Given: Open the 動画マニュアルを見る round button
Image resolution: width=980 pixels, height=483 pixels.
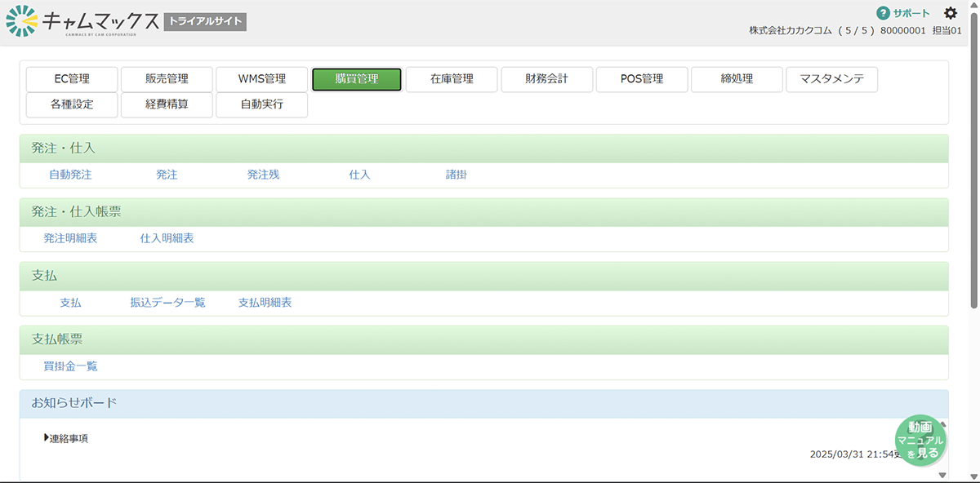Looking at the screenshot, I should click(920, 440).
